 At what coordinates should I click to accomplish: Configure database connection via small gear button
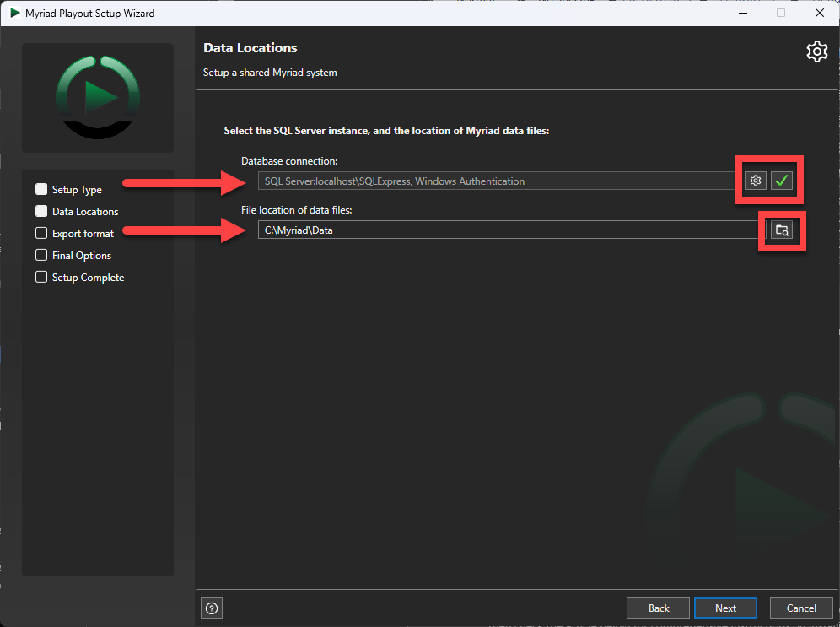pyautogui.click(x=756, y=181)
